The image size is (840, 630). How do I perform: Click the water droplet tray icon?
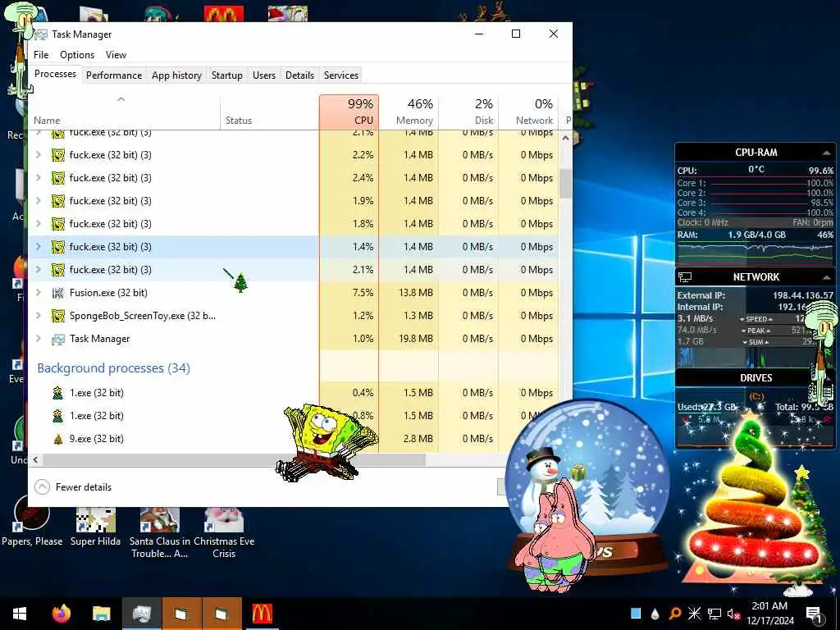655,614
